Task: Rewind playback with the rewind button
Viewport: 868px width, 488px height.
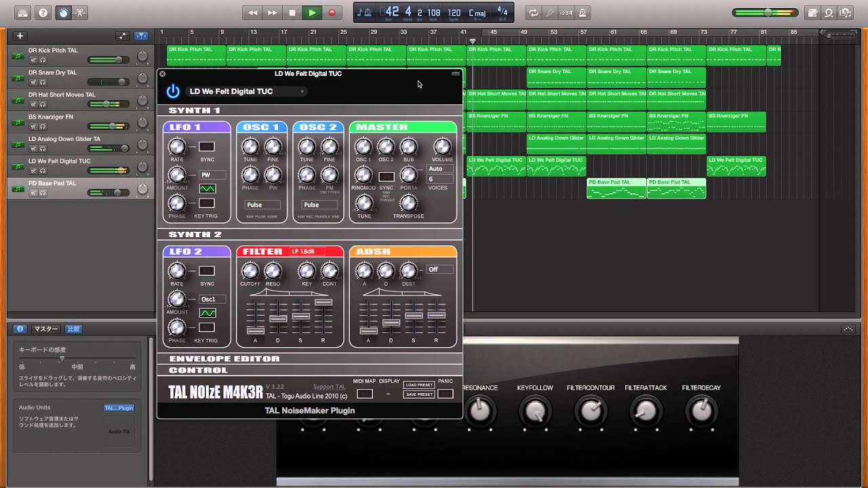Action: coord(253,12)
